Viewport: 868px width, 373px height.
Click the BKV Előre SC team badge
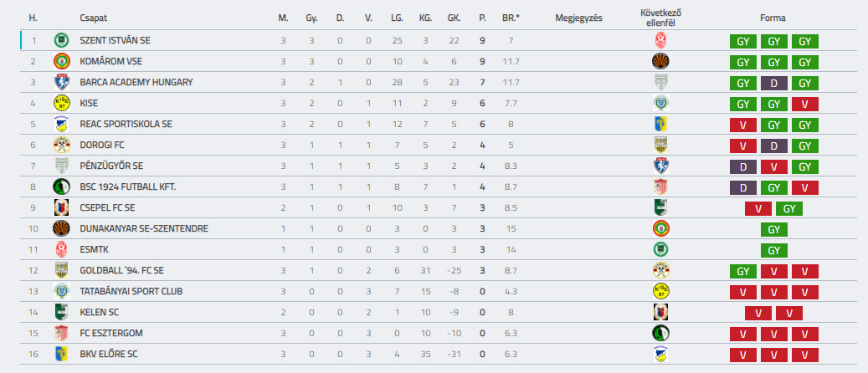click(x=61, y=355)
